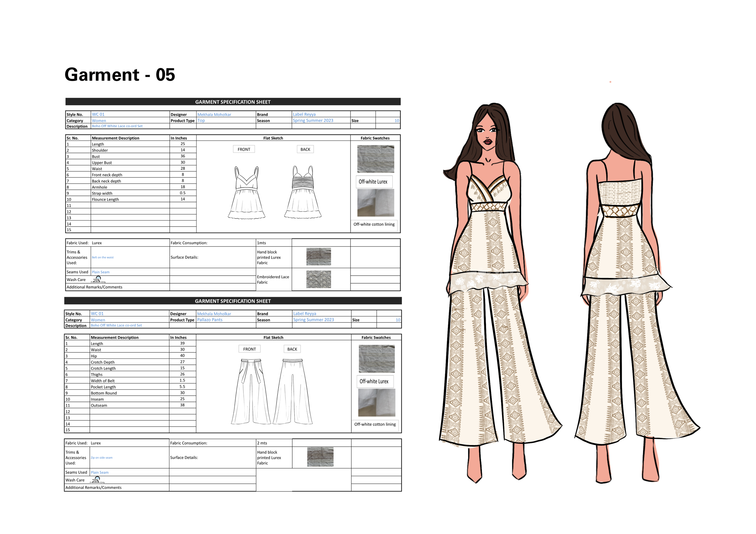
Task: Click the Off-white Lurex swatch in top sheet
Action: [375, 159]
